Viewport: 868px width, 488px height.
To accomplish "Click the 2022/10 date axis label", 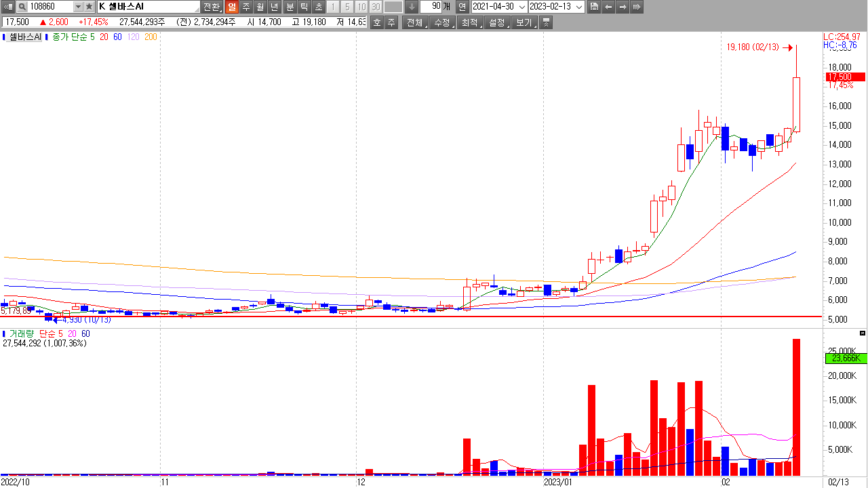I will pyautogui.click(x=15, y=482).
